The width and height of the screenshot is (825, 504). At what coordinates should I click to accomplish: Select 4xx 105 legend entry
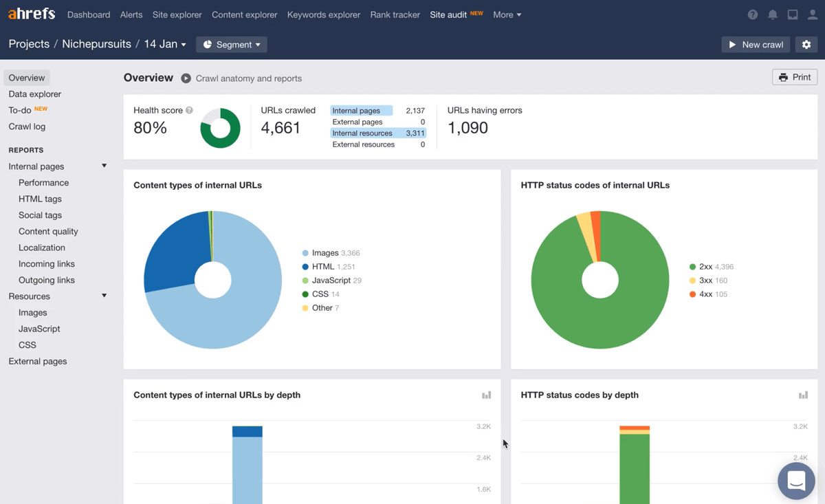click(x=708, y=294)
